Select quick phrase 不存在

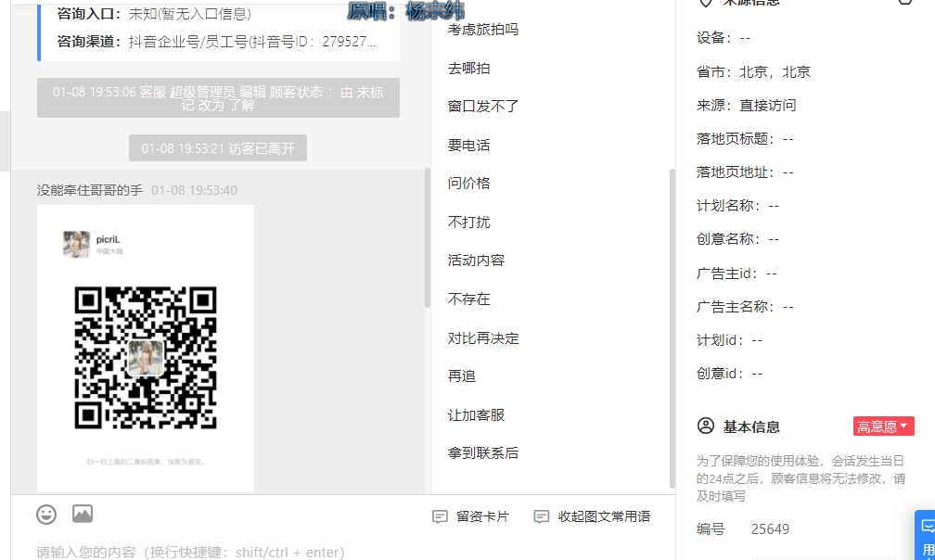tap(468, 299)
